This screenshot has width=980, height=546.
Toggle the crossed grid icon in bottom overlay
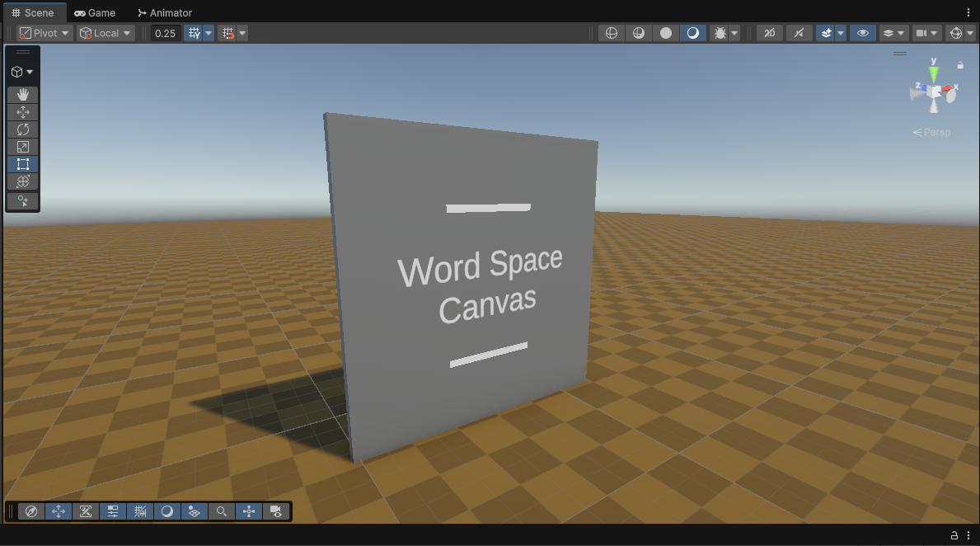140,511
